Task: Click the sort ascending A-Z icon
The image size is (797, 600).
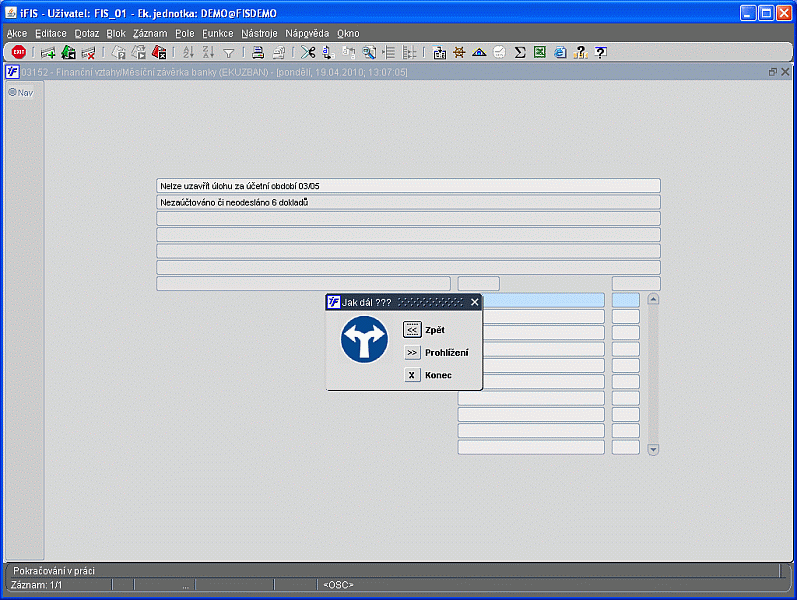Action: tap(189, 52)
